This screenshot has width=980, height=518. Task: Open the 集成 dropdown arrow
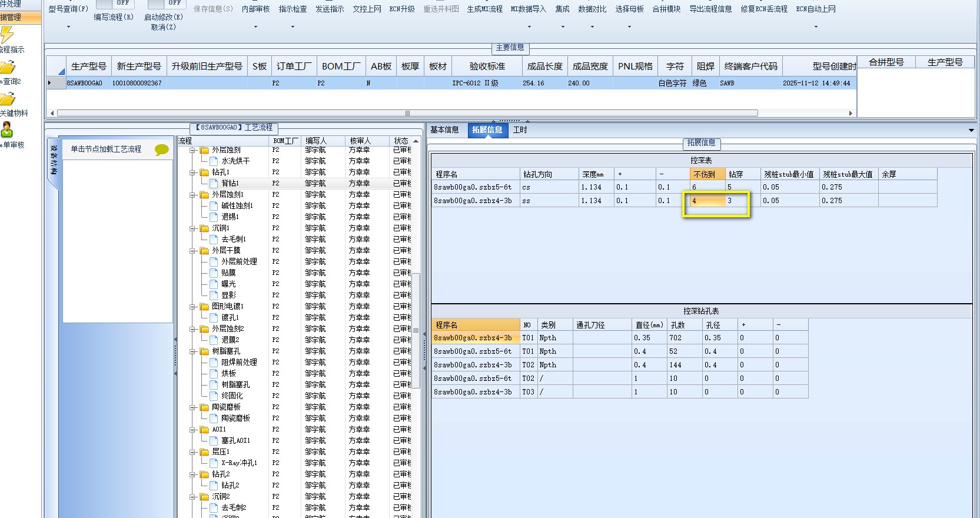[563, 27]
